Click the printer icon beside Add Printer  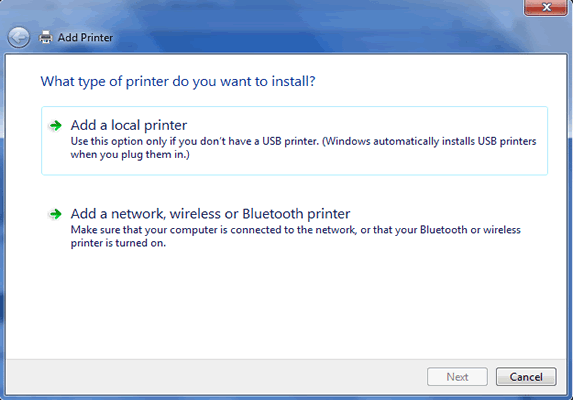click(46, 37)
